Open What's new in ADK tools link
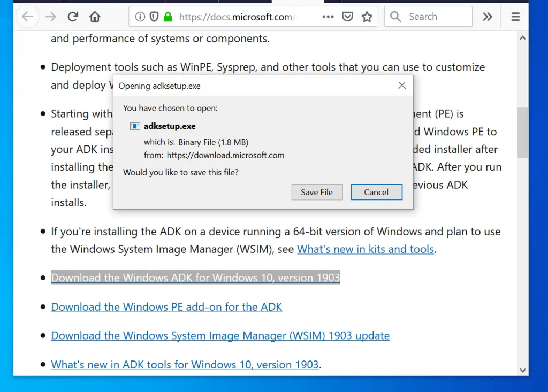The height and width of the screenshot is (392, 548). [185, 364]
